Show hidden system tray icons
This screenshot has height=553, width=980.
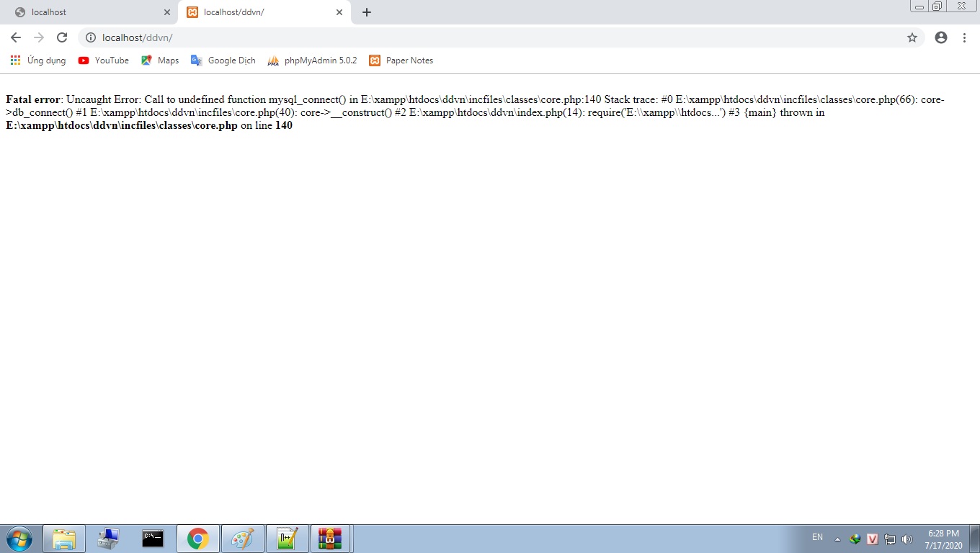click(837, 539)
